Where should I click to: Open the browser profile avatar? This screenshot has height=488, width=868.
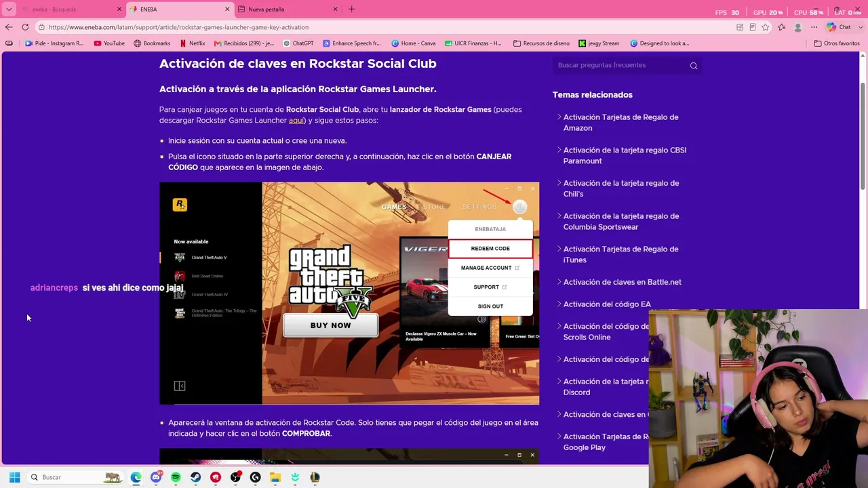coord(798,27)
